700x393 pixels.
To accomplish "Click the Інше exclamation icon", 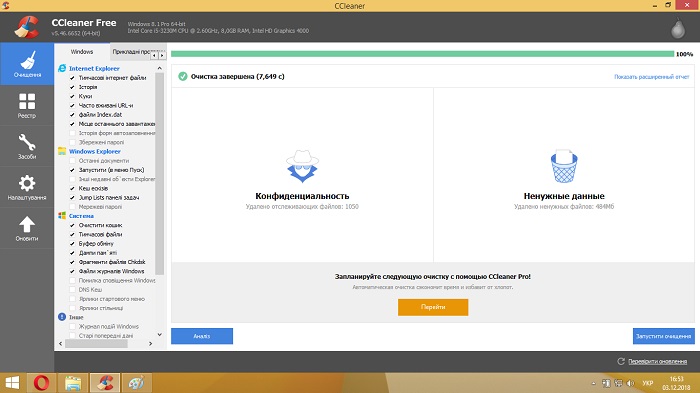I will pos(62,317).
